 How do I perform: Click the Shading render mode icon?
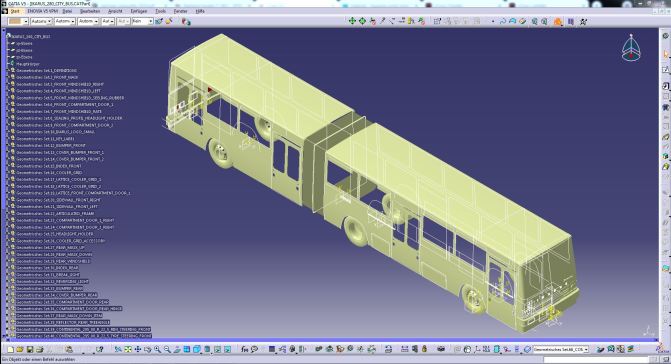point(207,349)
